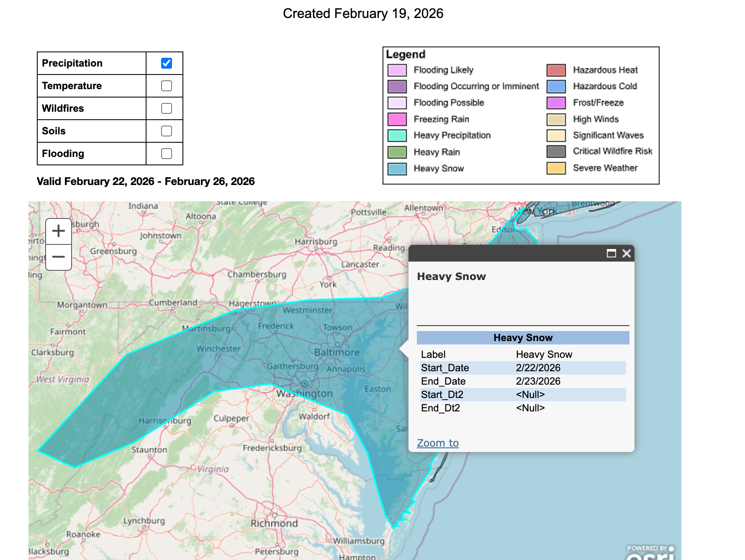Click the Critical Wildfire Risk legend swatch
The width and height of the screenshot is (745, 560).
point(556,152)
